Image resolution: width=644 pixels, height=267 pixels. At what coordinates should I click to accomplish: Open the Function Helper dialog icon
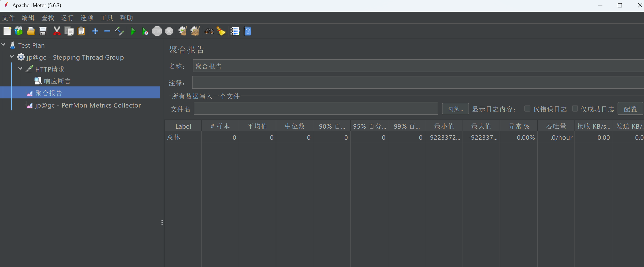coord(235,31)
